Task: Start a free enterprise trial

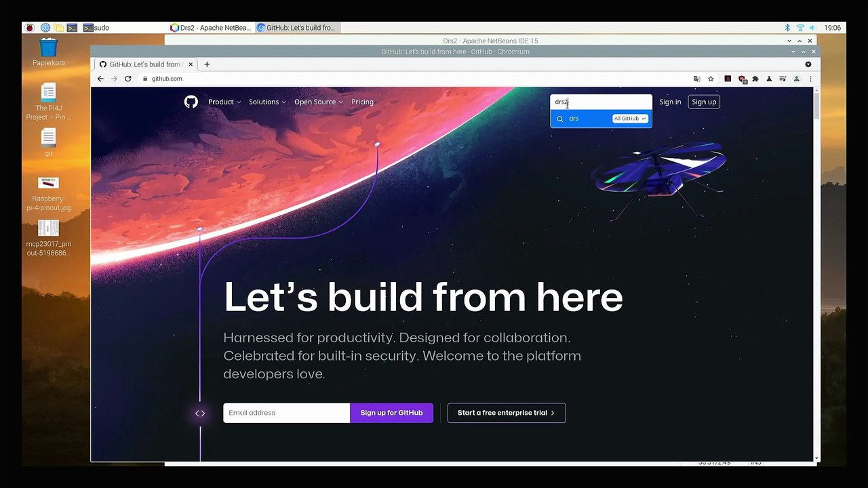Action: (507, 413)
